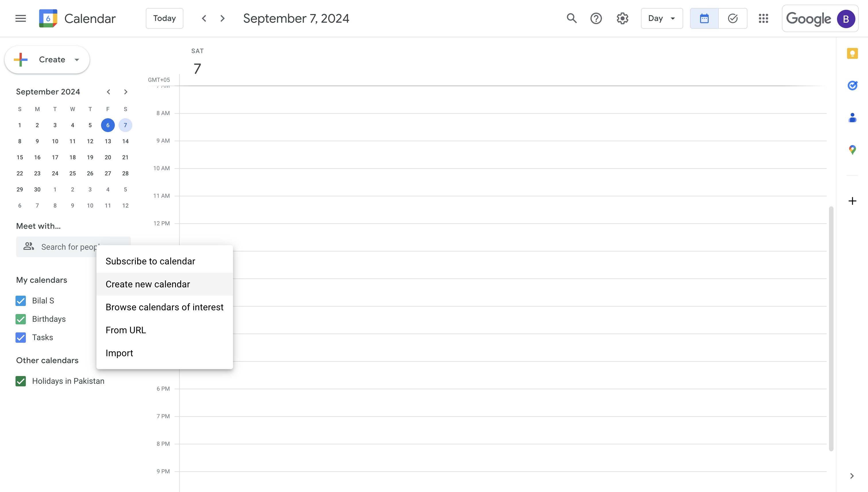Screen dimensions: 868x492
Task: Switch to the Tasks view toggle
Action: pos(733,18)
